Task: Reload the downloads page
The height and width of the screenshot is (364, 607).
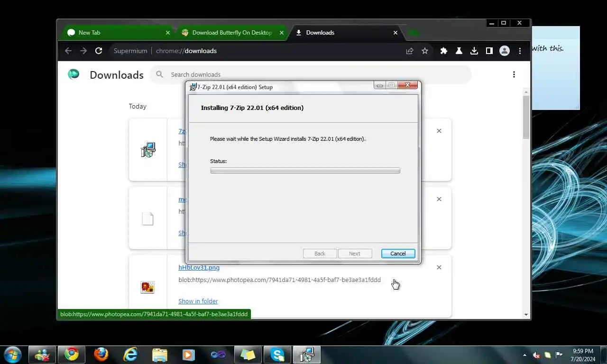Action: (99, 51)
